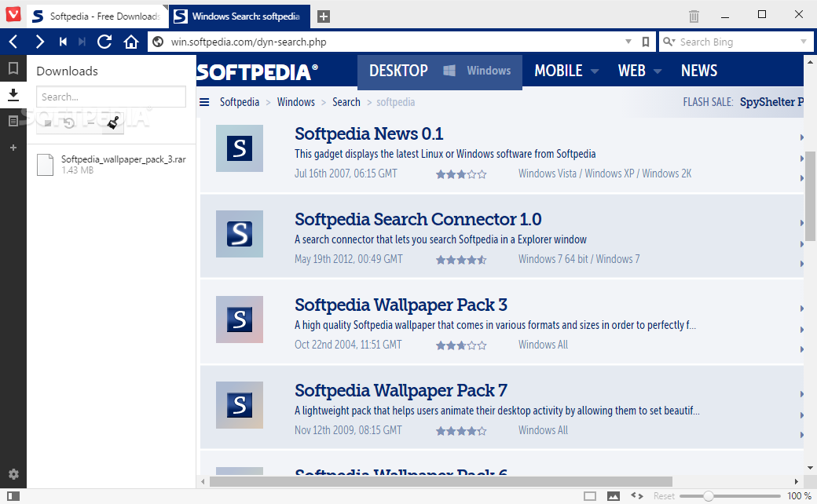Focus the Search Bing field
This screenshot has width=817, height=504.
(738, 42)
